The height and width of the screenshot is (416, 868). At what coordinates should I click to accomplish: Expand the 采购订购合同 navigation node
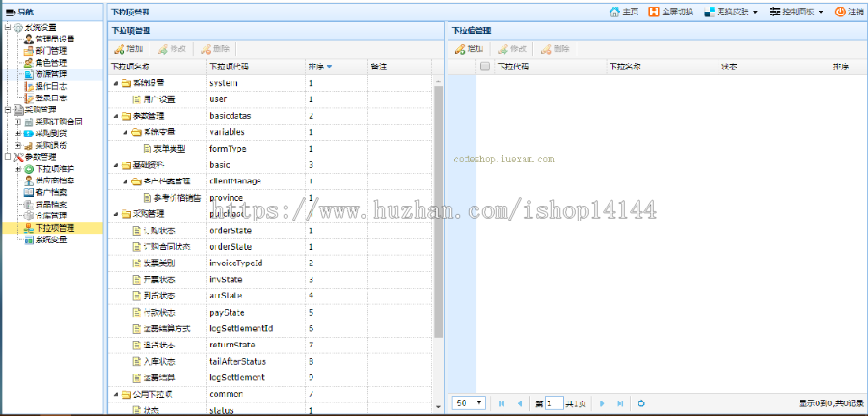point(18,122)
